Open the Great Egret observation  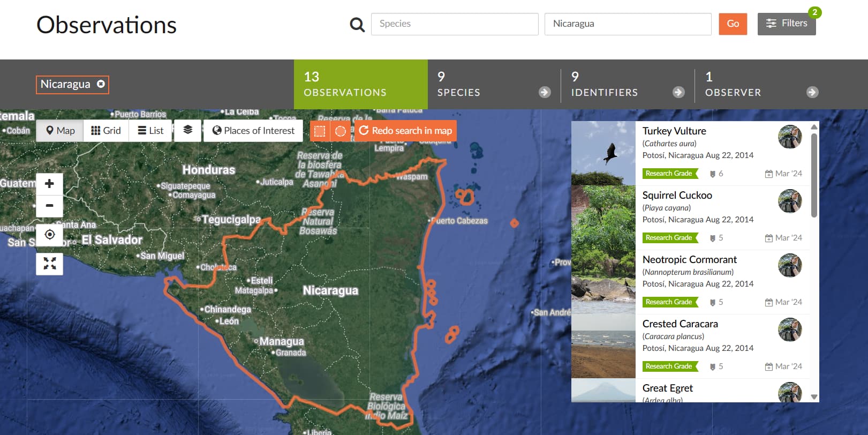pos(667,388)
